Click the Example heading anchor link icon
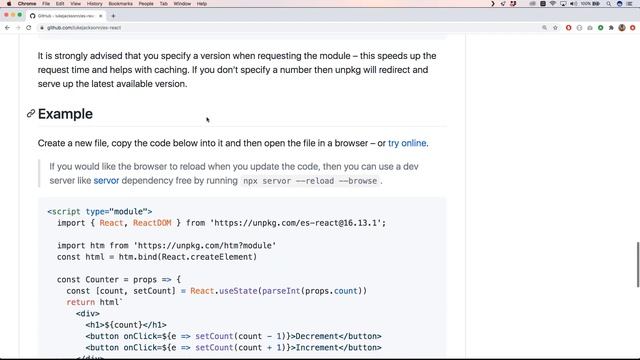 [x=31, y=113]
